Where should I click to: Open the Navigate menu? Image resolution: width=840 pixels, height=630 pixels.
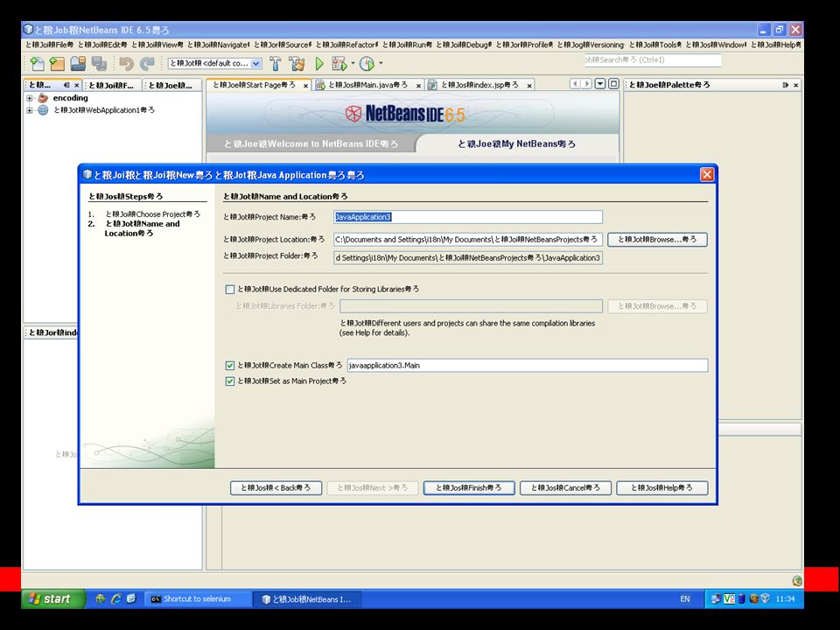(219, 45)
